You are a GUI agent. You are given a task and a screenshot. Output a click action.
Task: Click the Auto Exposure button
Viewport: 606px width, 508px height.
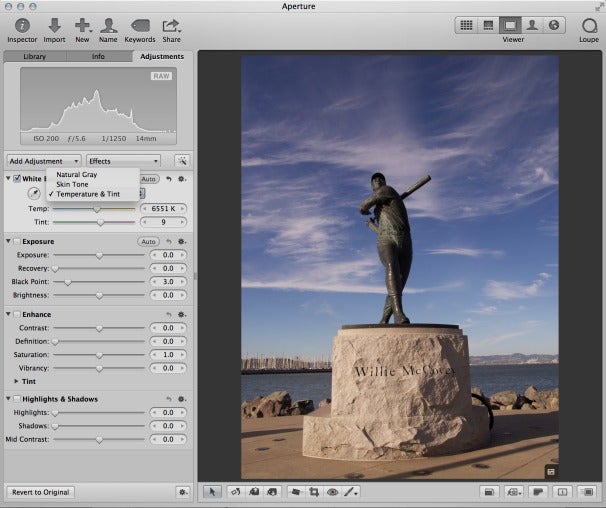(148, 242)
